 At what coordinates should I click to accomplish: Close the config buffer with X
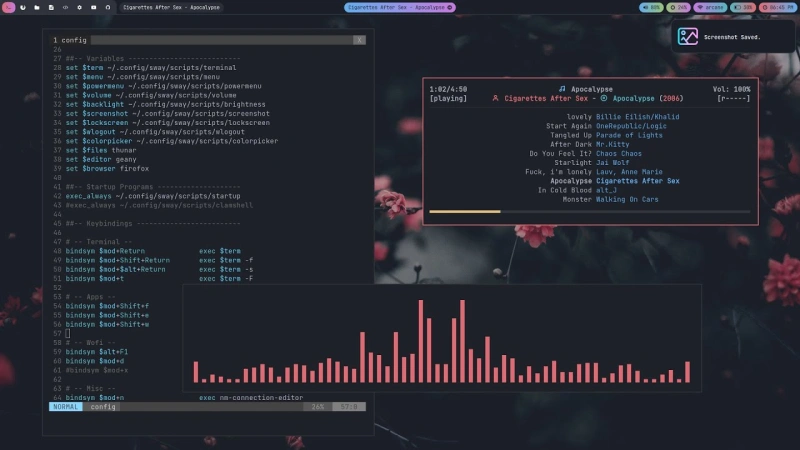359,40
